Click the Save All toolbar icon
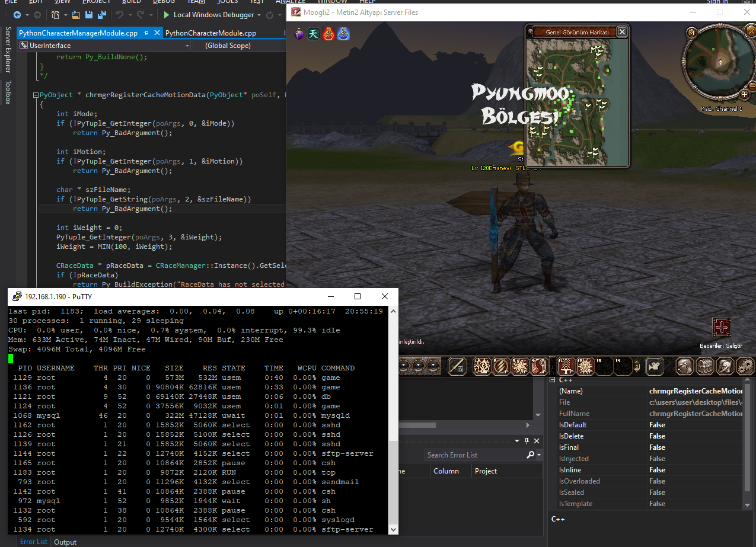Viewport: 756px width, 547px height. [x=102, y=15]
